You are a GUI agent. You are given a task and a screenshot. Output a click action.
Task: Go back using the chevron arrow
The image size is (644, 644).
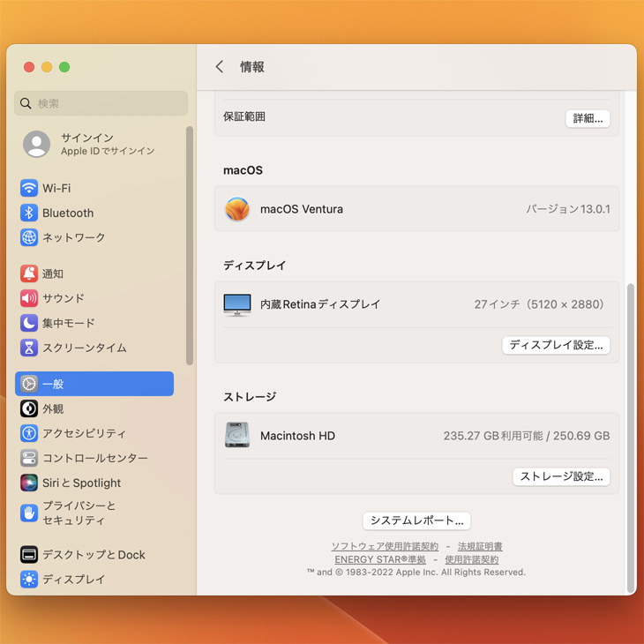(x=220, y=66)
